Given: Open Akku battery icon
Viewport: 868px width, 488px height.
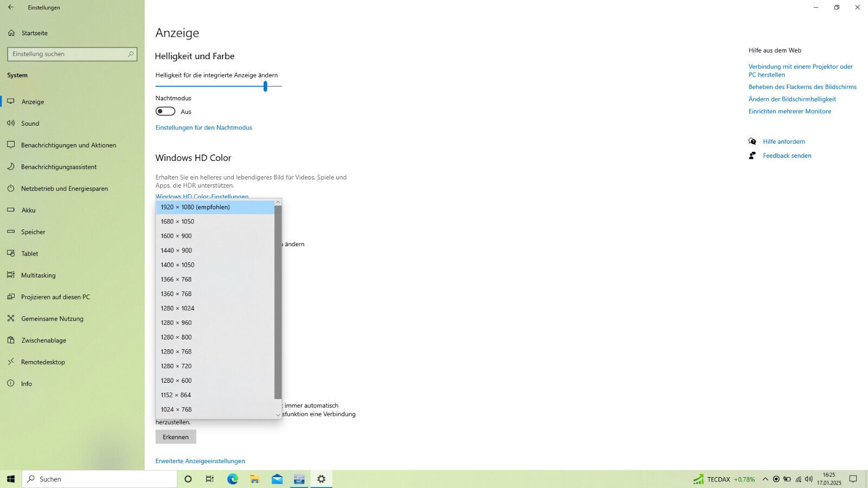Looking at the screenshot, I should 11,210.
